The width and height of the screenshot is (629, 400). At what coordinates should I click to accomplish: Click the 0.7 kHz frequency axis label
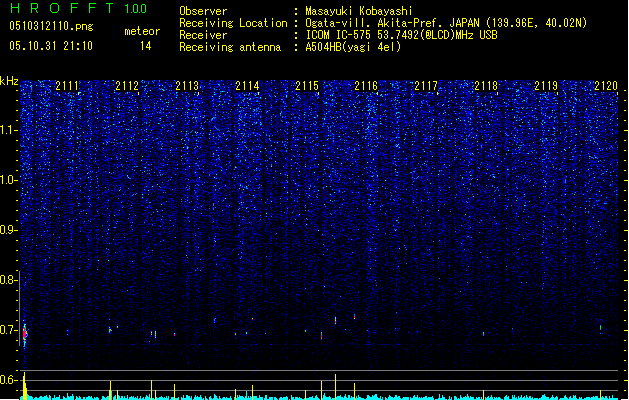click(x=9, y=330)
